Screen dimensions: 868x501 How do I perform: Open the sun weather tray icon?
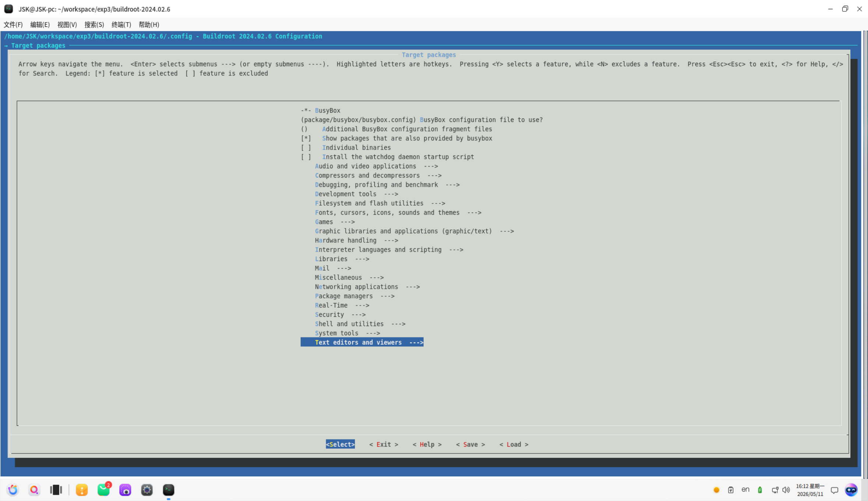716,490
